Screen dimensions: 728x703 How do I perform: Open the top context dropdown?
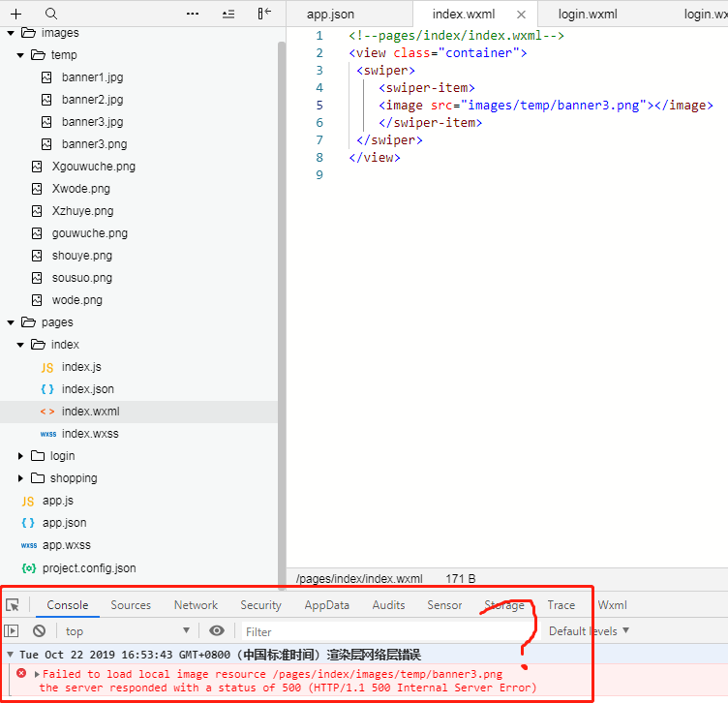(x=127, y=631)
